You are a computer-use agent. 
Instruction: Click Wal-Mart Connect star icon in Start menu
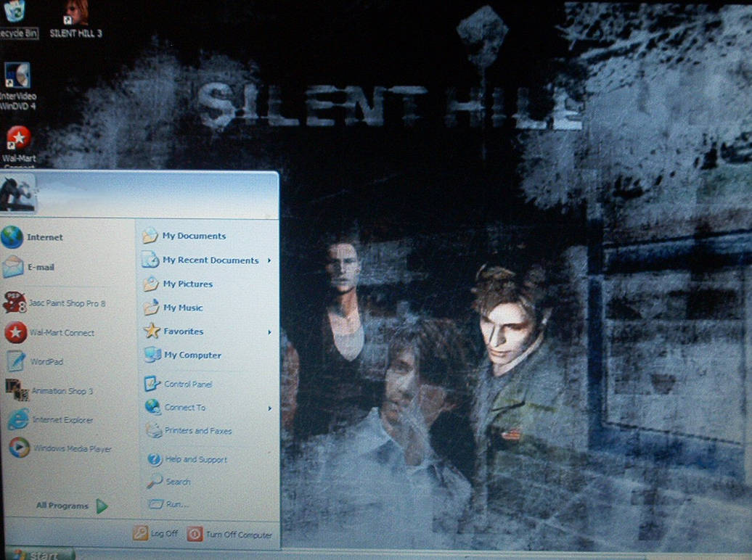tap(16, 332)
